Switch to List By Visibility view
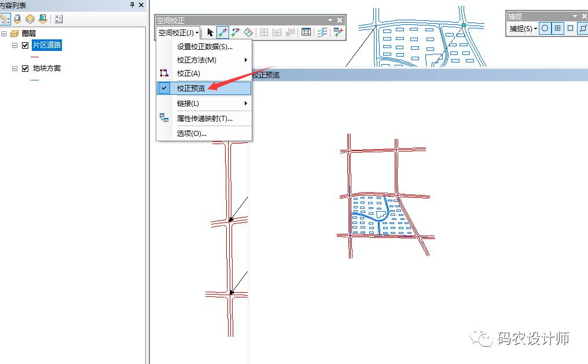 pyautogui.click(x=30, y=19)
